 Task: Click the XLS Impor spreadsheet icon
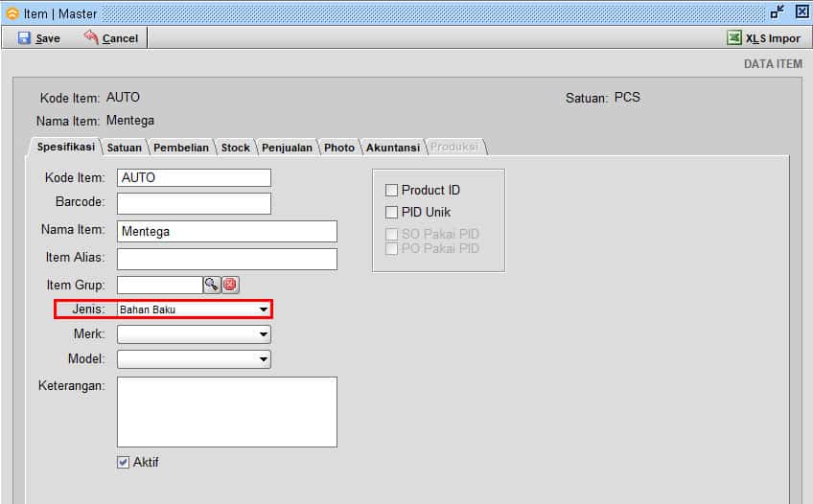coord(734,37)
